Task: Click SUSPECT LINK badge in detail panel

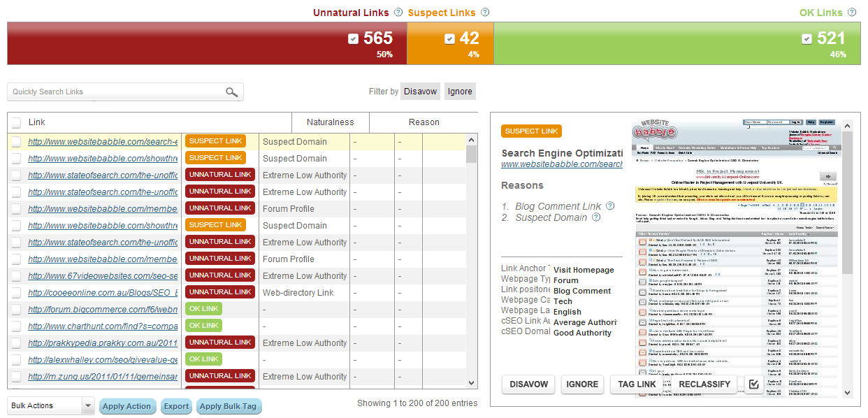Action: click(532, 131)
